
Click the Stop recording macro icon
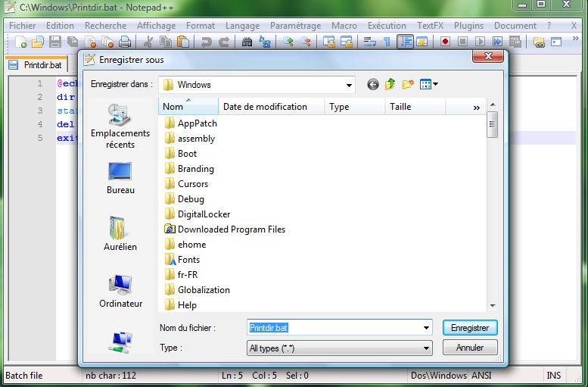462,42
